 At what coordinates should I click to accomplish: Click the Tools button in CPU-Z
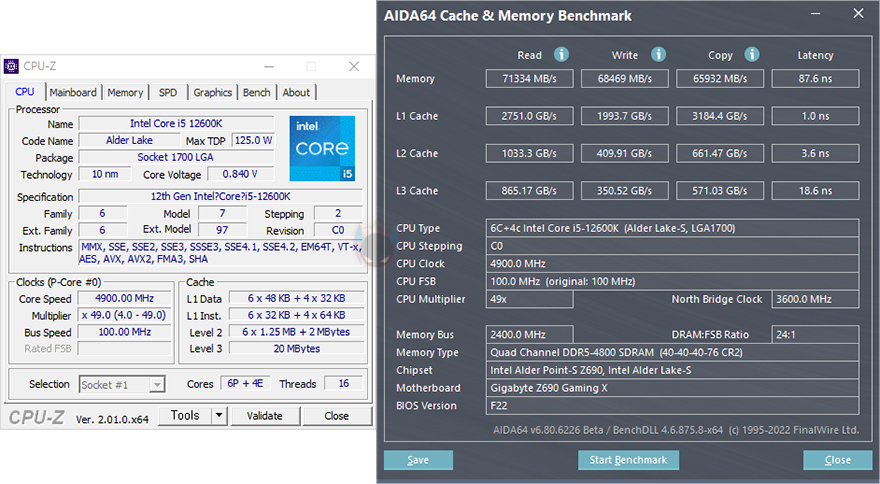tap(185, 416)
